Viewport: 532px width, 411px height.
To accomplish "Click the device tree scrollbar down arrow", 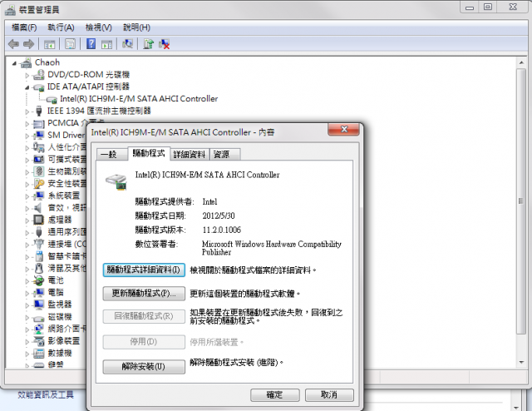I will pyautogui.click(x=521, y=363).
